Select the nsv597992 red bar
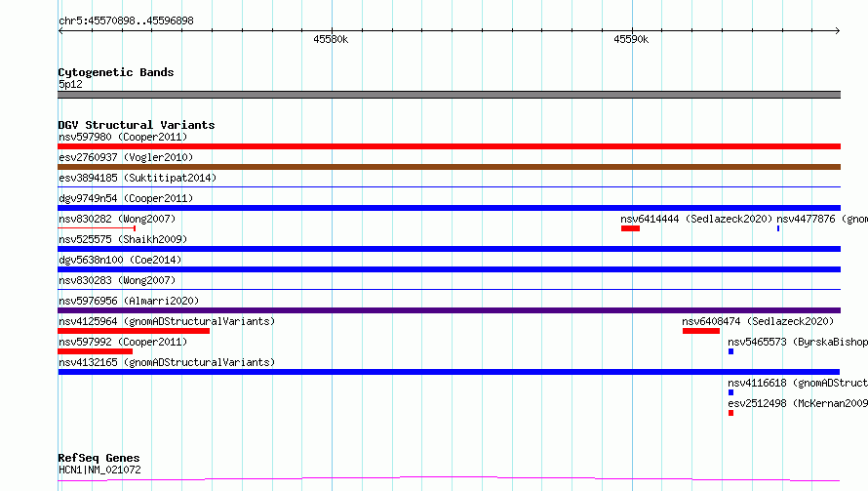868x491 pixels. 95,351
